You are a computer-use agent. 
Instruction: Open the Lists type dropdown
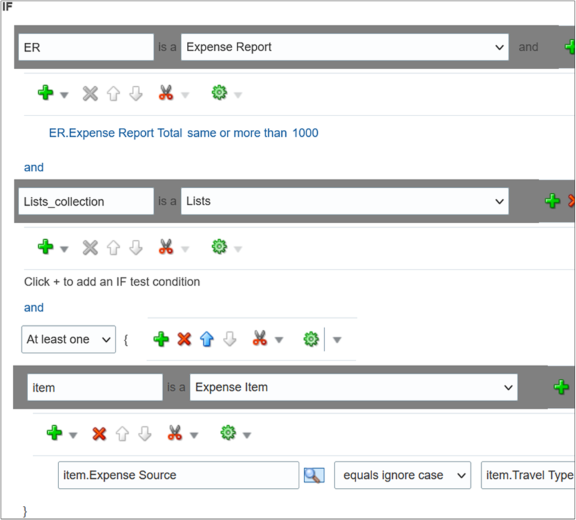point(345,201)
